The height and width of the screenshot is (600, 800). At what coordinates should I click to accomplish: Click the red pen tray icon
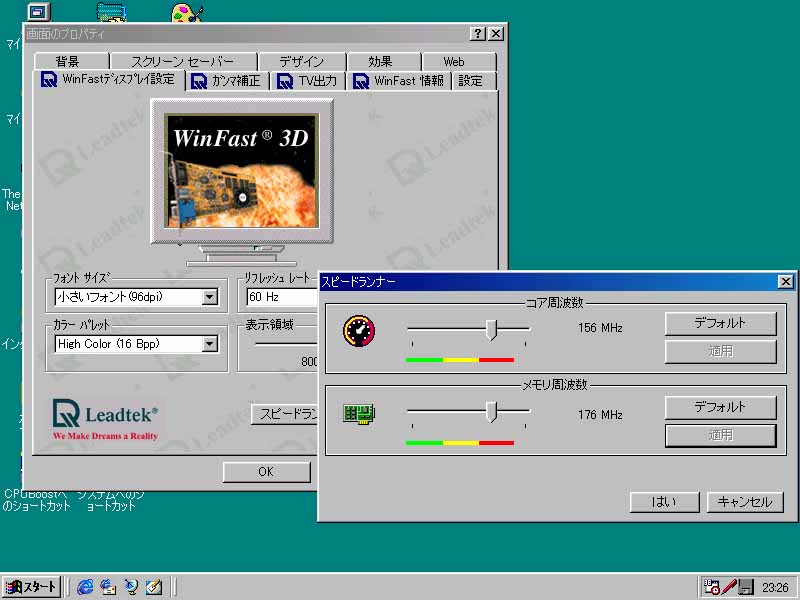(729, 587)
